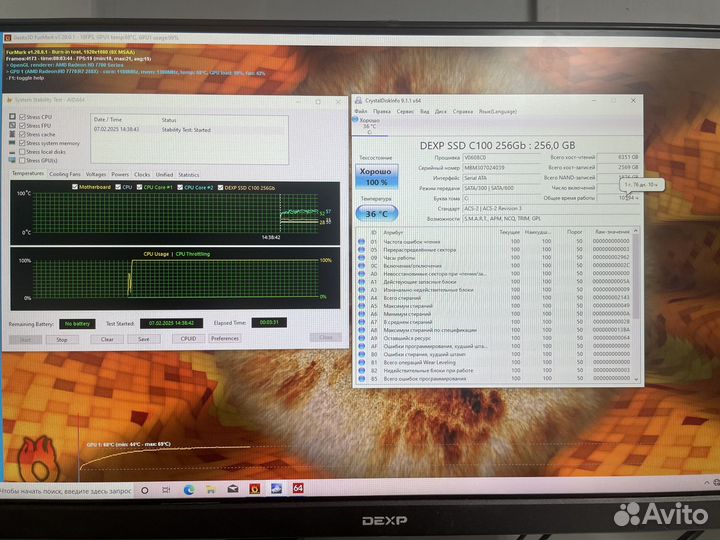Image resolution: width=720 pixels, height=540 pixels.
Task: Click AIDA64 window title flame icon
Action: [x=9, y=100]
